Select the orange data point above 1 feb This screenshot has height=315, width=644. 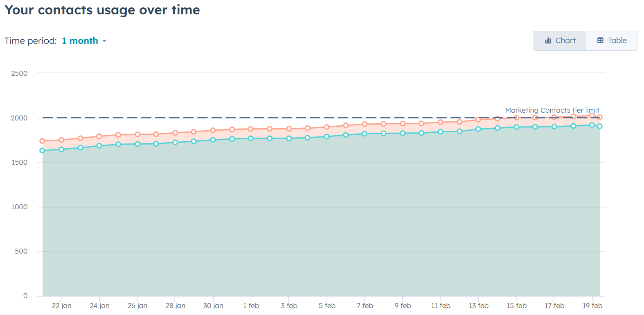tap(251, 129)
